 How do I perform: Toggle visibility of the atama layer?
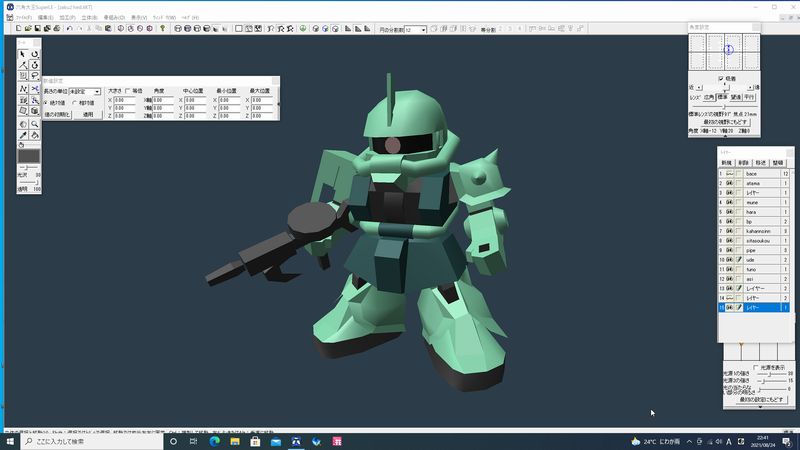coord(730,183)
